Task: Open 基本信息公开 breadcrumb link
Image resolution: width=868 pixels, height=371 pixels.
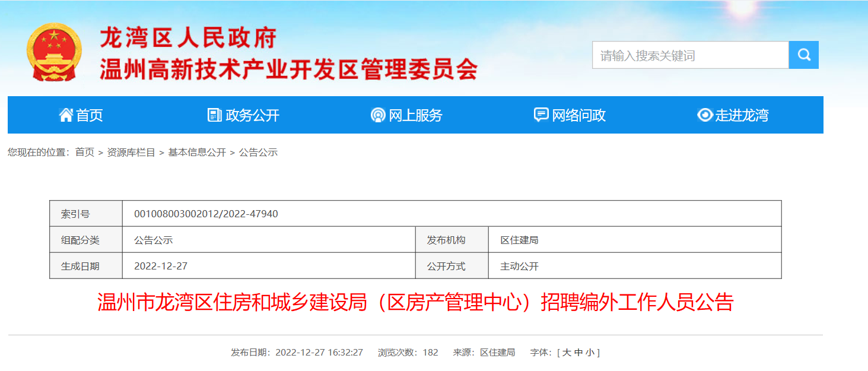Action: 197,153
